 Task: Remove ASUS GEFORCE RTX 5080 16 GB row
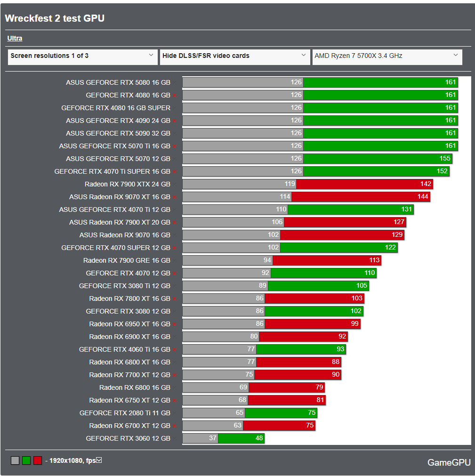[175, 83]
